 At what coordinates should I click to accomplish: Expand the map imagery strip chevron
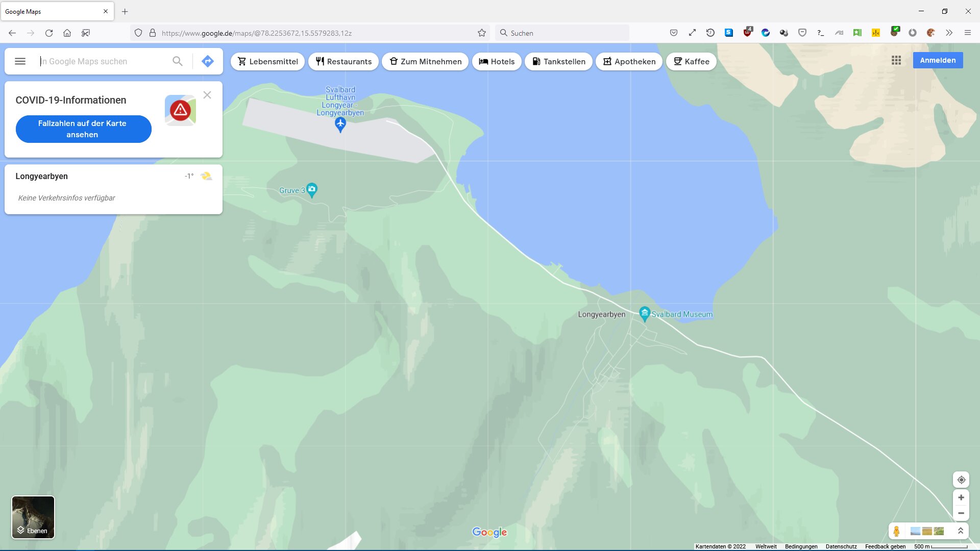[x=960, y=531]
